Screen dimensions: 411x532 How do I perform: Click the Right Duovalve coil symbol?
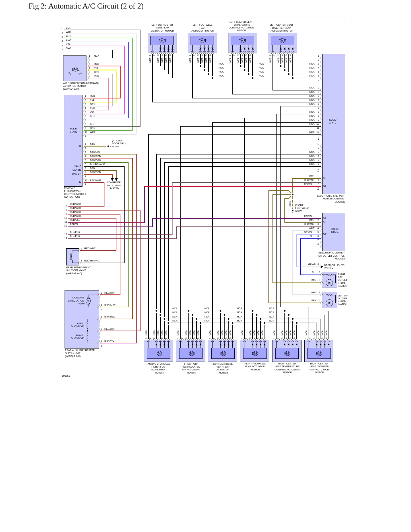pos(86,337)
